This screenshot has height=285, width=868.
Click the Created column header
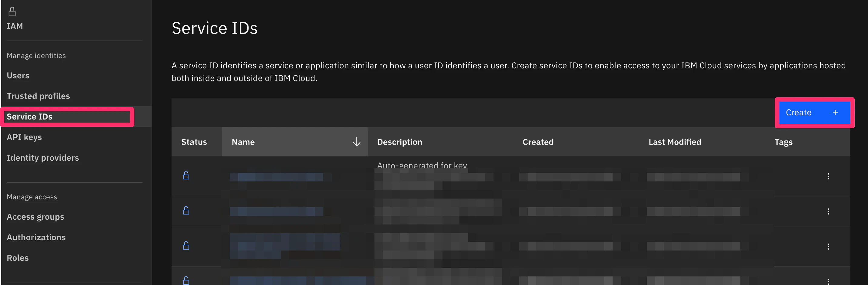coord(538,142)
